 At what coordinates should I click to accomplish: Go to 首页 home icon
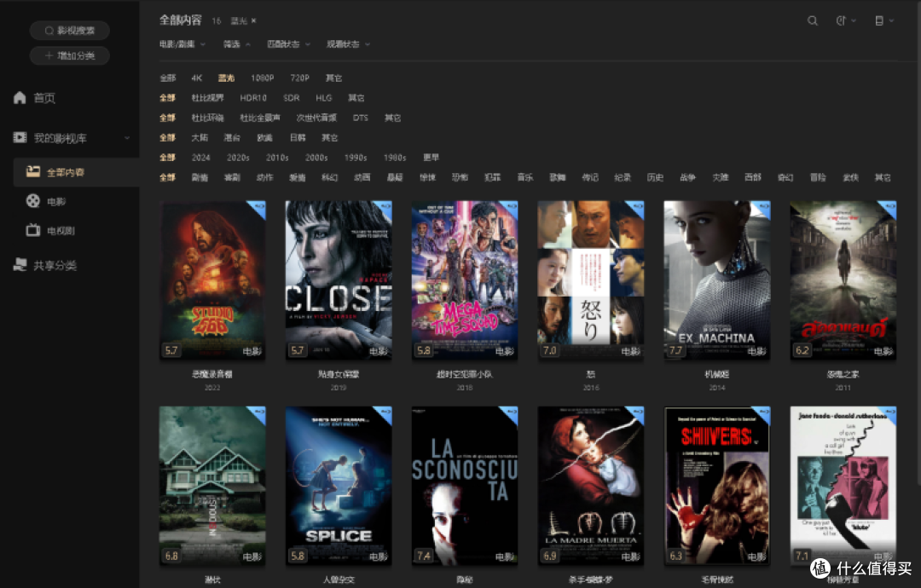20,97
